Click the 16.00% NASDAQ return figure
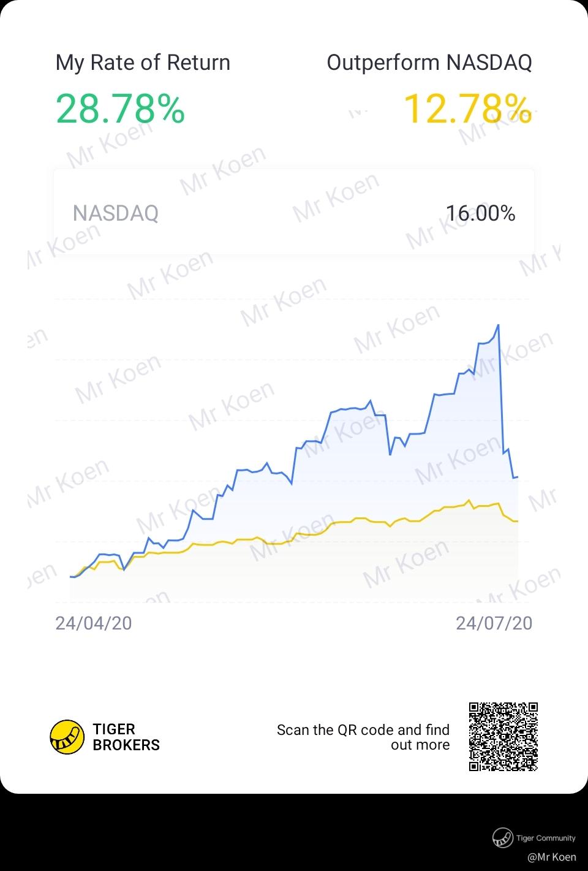588x871 pixels. click(x=480, y=213)
